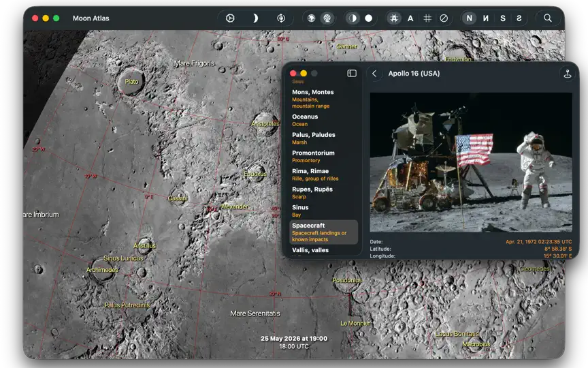Click the 25 May 2026 at 19:00 timestamp

point(294,338)
